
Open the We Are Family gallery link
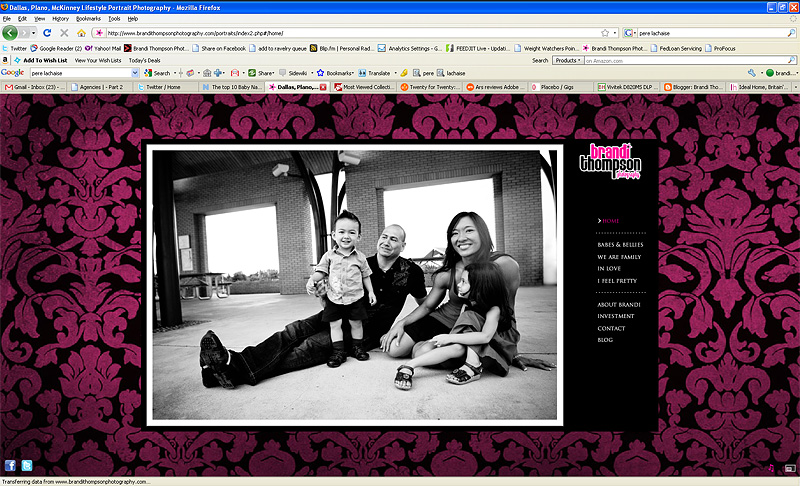pos(619,257)
